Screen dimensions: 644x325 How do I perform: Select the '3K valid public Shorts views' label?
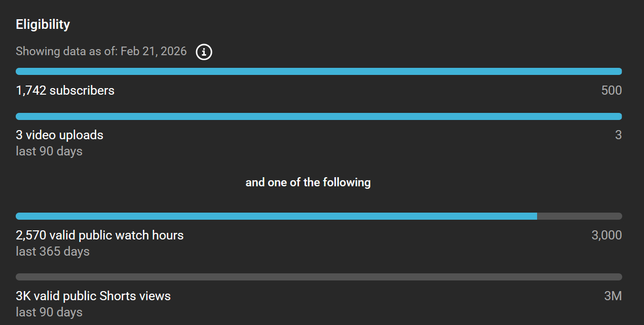pyautogui.click(x=93, y=296)
